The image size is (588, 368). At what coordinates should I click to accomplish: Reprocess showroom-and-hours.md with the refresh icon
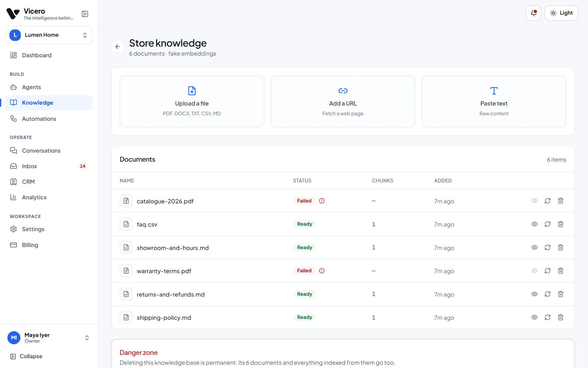point(548,248)
